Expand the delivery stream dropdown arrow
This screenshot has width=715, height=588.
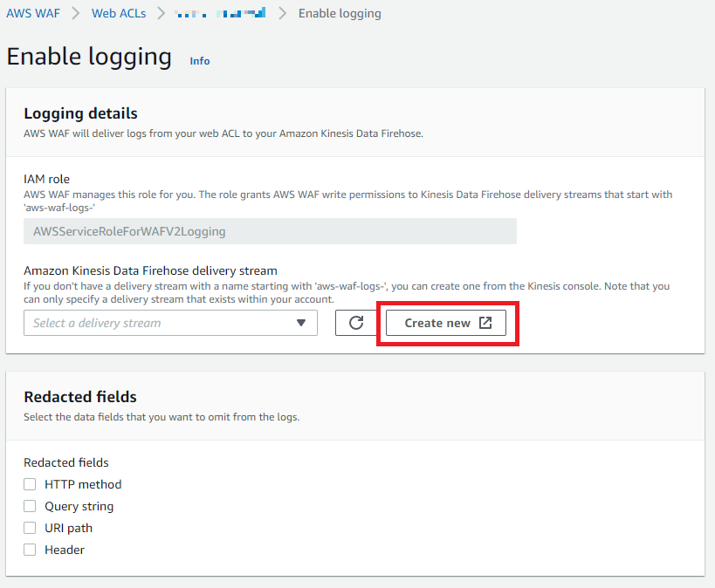(x=301, y=323)
